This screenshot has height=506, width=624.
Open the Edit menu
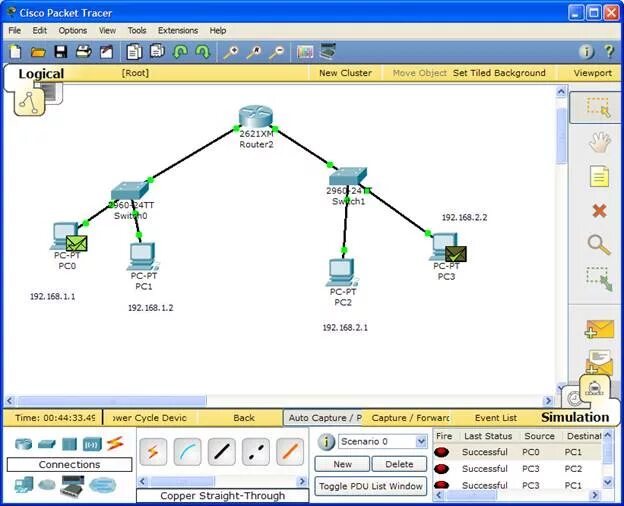[40, 31]
